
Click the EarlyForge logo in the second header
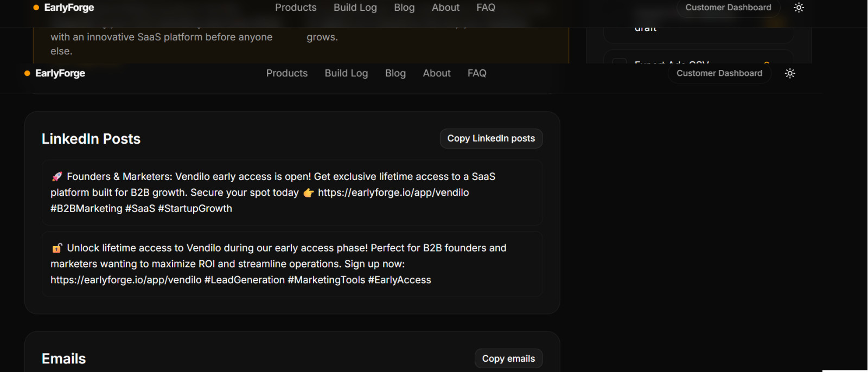pyautogui.click(x=55, y=73)
